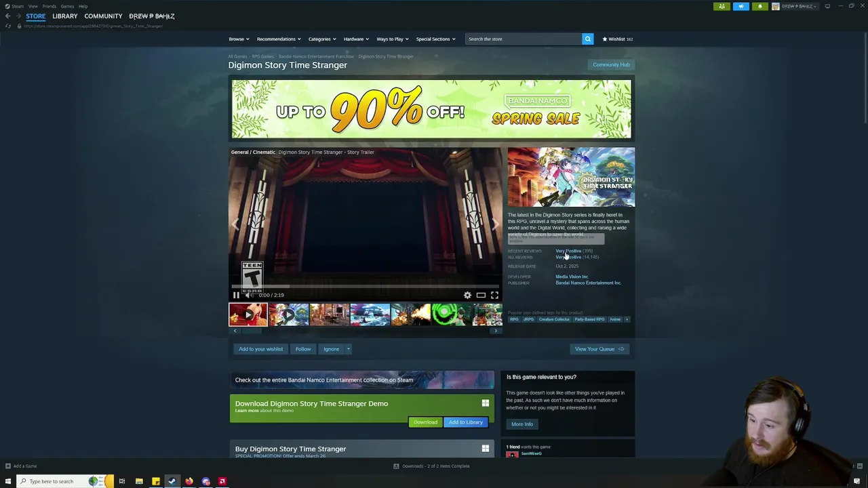Click the Creature Collector tag
Viewport: 868px width, 488px height.
tap(554, 319)
